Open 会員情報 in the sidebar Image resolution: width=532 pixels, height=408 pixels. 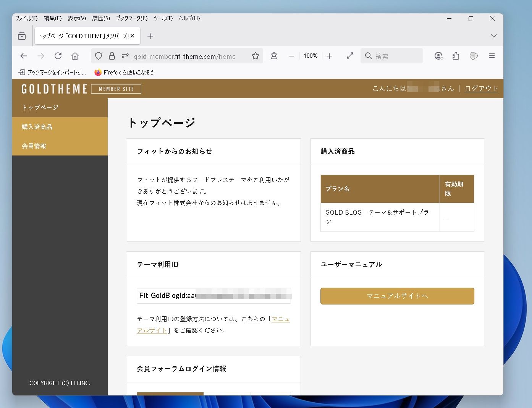[x=60, y=146]
